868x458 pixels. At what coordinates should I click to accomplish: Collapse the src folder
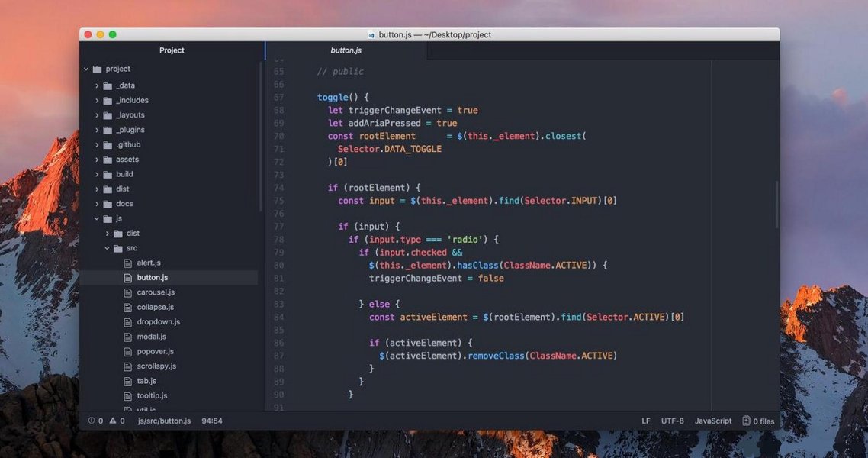click(107, 247)
